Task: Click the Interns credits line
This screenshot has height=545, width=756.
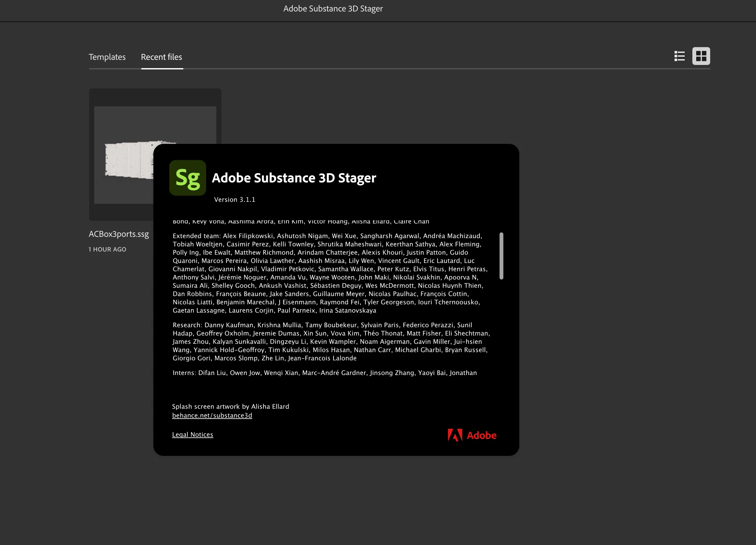Action: tap(324, 372)
